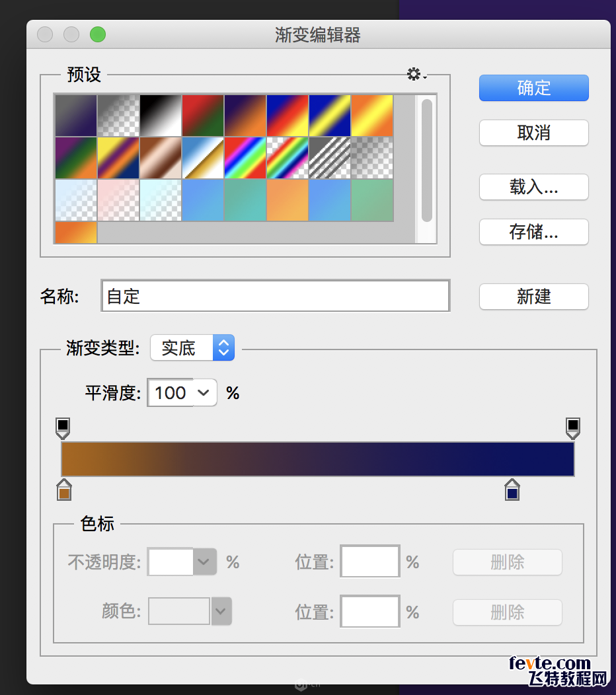Open the 渐变类型 dropdown showing 实底
616x695 pixels.
pyautogui.click(x=192, y=347)
